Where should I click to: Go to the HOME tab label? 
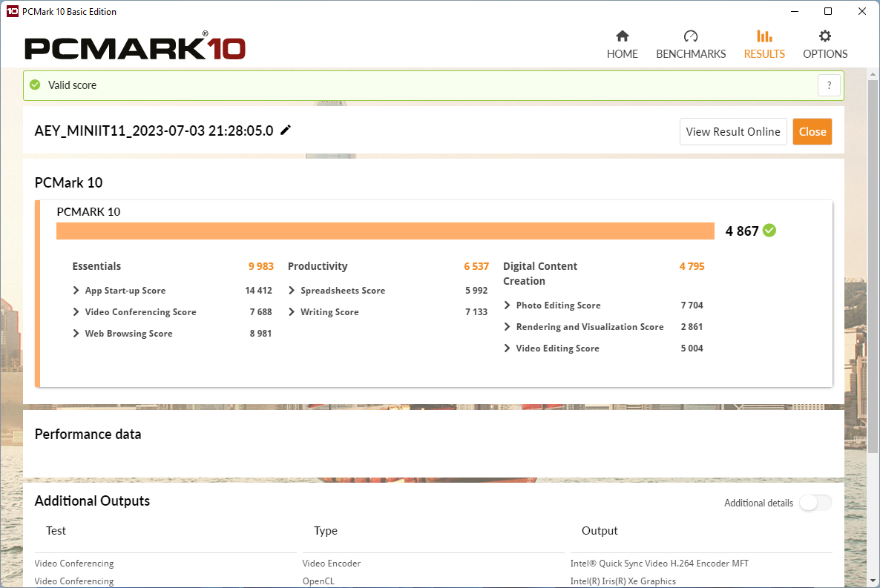click(x=623, y=54)
